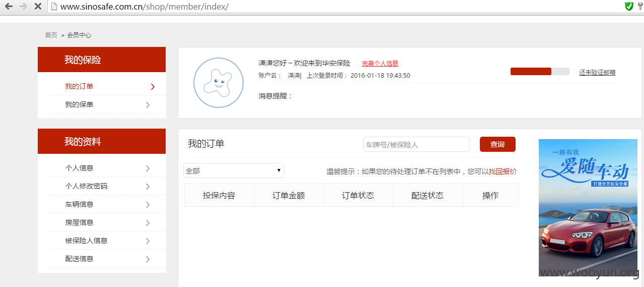The width and height of the screenshot is (644, 287).
Task: Click the red 查询 button
Action: click(497, 144)
